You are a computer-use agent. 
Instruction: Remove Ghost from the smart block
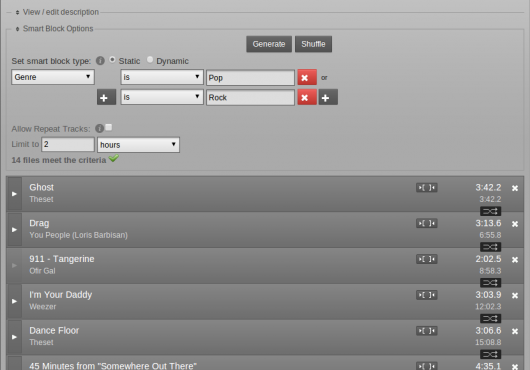click(x=515, y=188)
